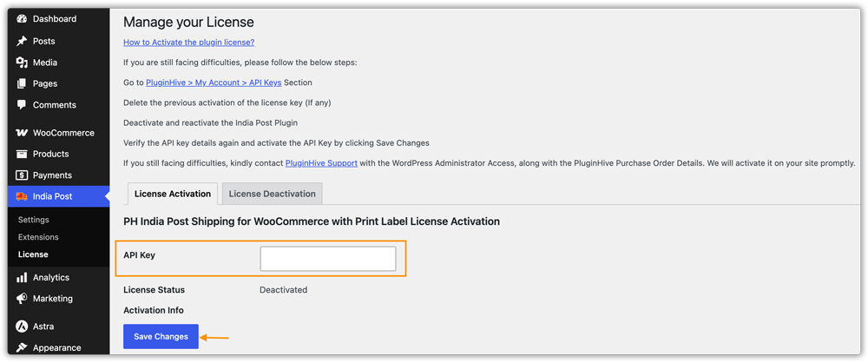Open the Analytics menu item
The image size is (868, 363).
pyautogui.click(x=59, y=277)
